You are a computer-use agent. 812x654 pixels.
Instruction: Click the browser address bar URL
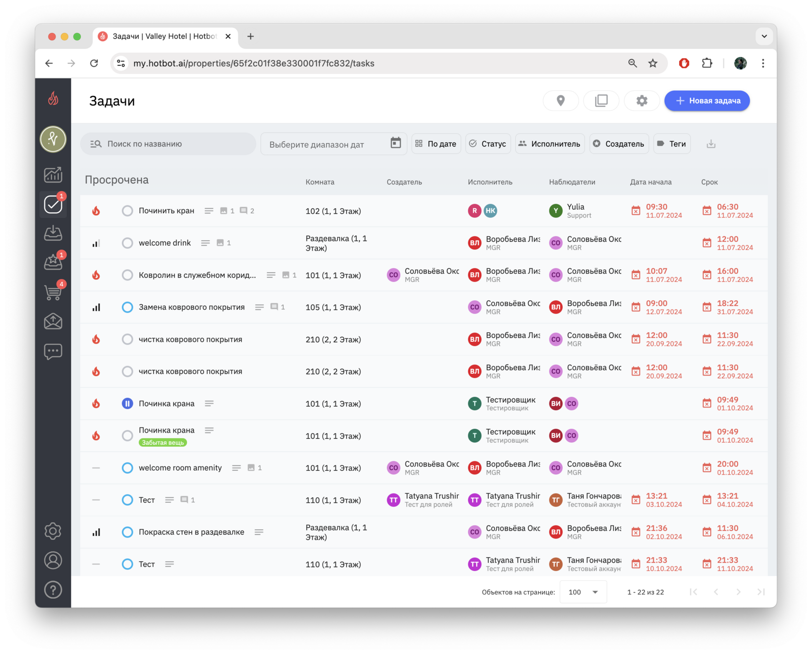coord(254,63)
